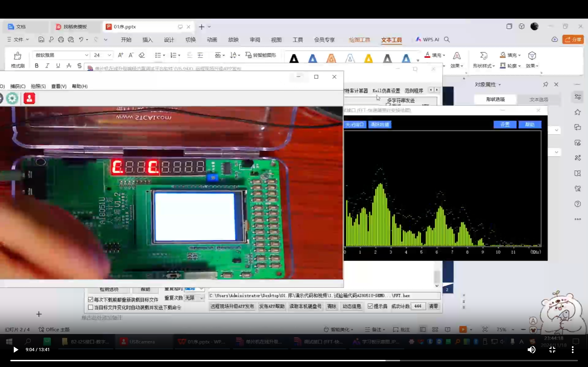Toggle Italic formatting in the ribbon

pyautogui.click(x=47, y=66)
